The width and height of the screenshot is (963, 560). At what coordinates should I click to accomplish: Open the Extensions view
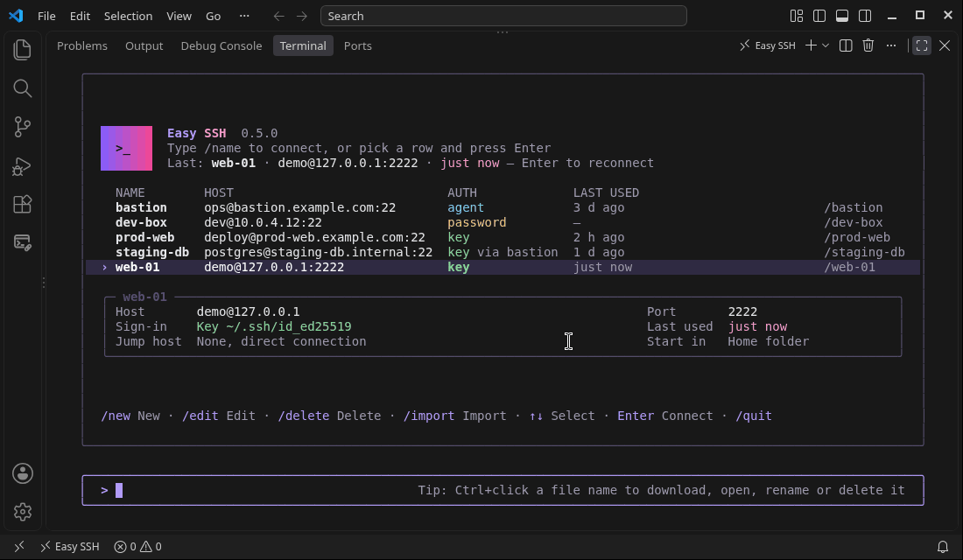point(22,205)
